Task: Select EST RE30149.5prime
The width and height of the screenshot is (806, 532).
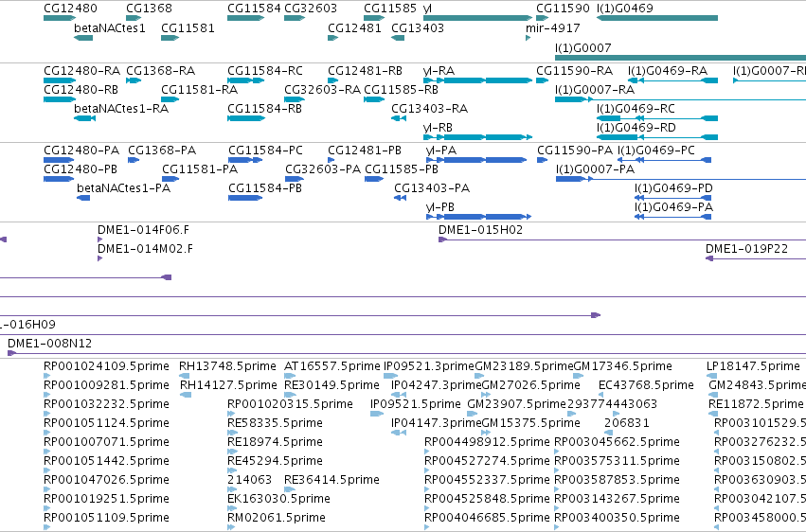Action: coord(290,395)
